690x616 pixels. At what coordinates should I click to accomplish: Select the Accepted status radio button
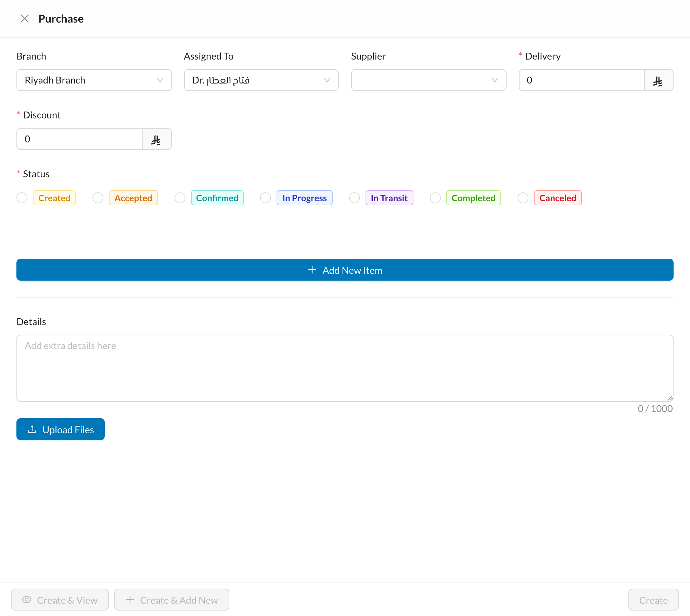pyautogui.click(x=98, y=198)
